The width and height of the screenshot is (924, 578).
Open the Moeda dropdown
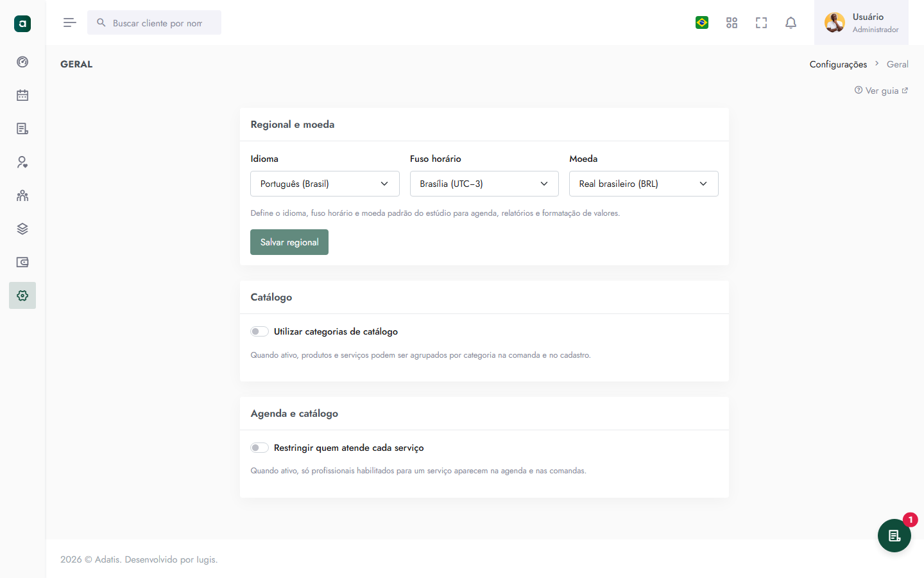pos(644,184)
